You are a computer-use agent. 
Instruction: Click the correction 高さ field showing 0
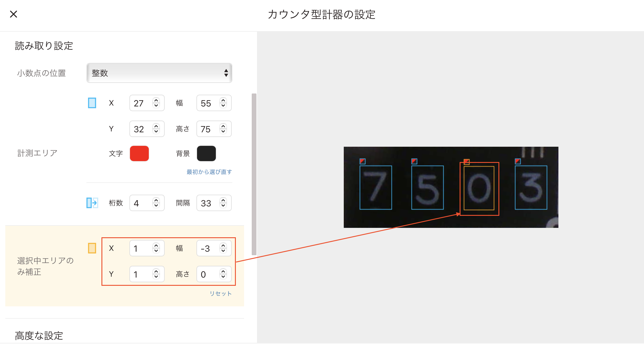pos(214,274)
